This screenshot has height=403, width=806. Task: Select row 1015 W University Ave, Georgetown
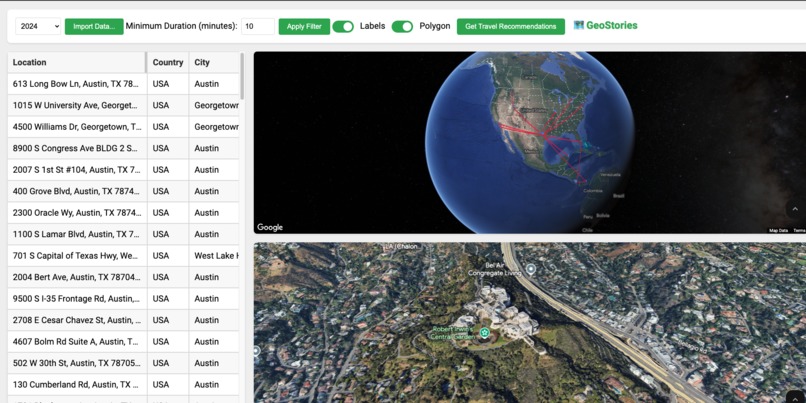(x=123, y=105)
